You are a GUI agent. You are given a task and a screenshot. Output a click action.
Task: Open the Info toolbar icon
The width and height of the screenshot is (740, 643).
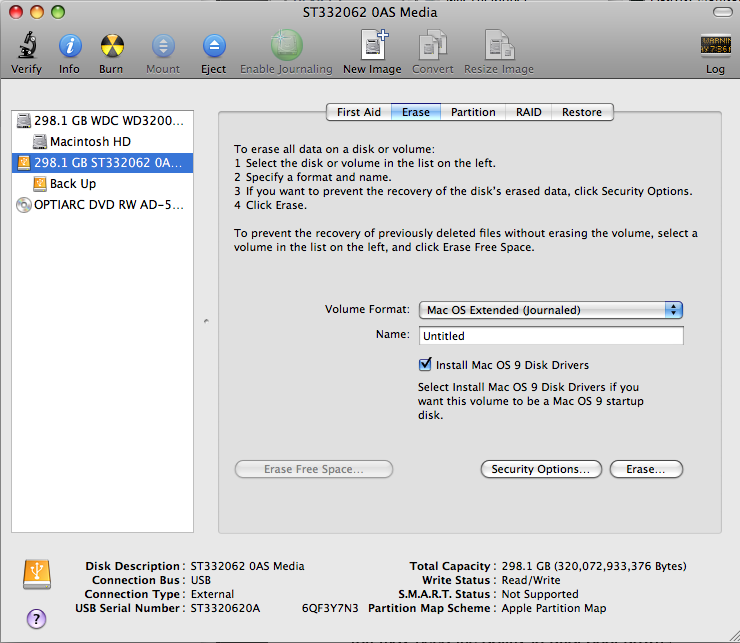tap(70, 46)
